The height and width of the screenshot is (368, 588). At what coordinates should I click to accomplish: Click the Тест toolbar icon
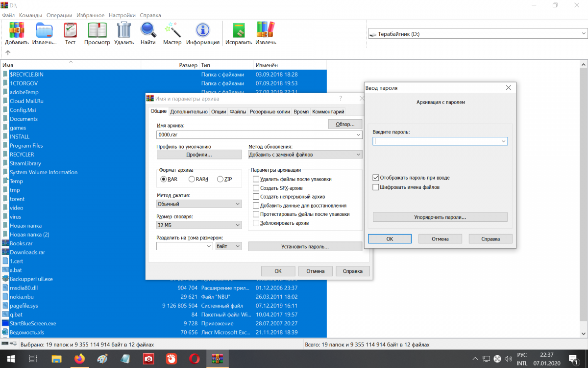[x=70, y=30]
